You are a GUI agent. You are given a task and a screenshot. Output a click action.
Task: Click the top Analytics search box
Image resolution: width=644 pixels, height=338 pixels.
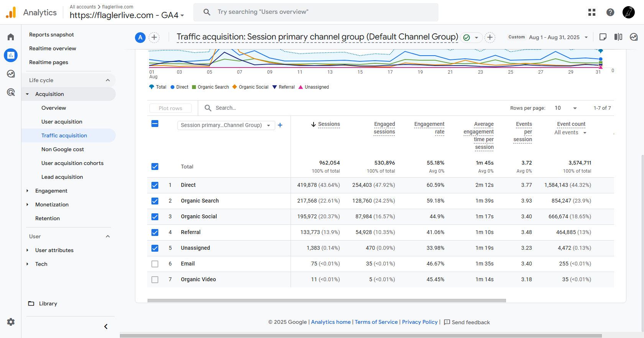click(316, 12)
